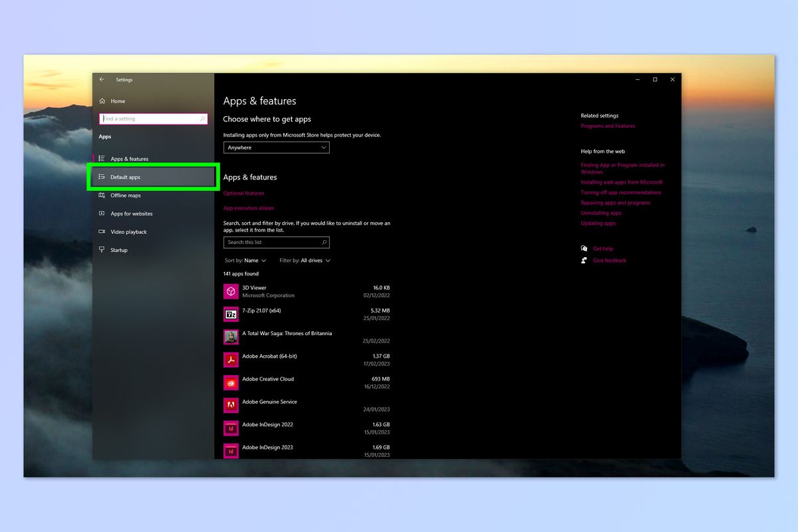Open Get help via question mark icon
798x532 pixels.
(583, 248)
